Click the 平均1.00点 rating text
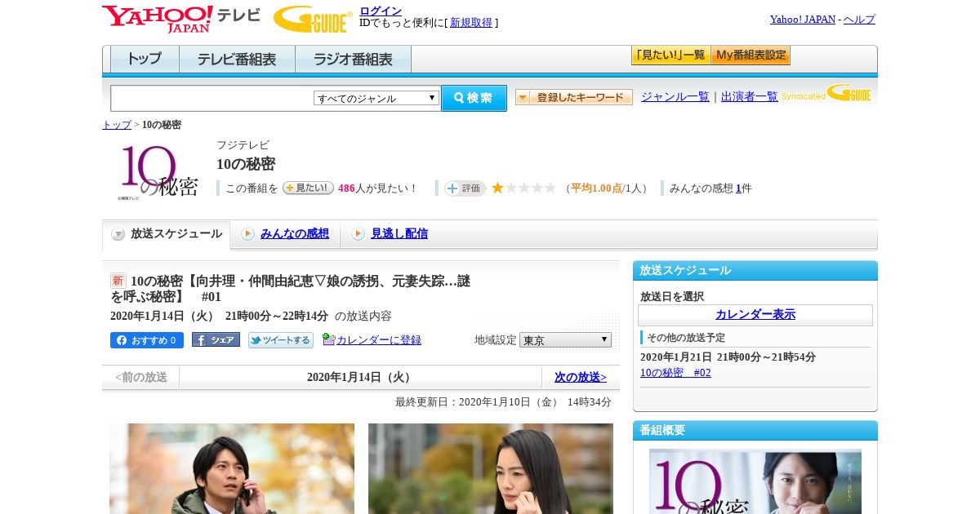The height and width of the screenshot is (514, 980). (x=596, y=188)
